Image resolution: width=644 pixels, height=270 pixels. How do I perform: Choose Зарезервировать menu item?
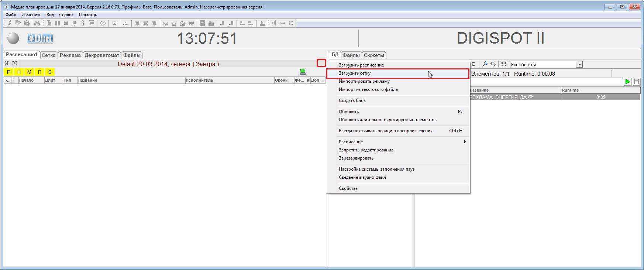click(x=398, y=158)
